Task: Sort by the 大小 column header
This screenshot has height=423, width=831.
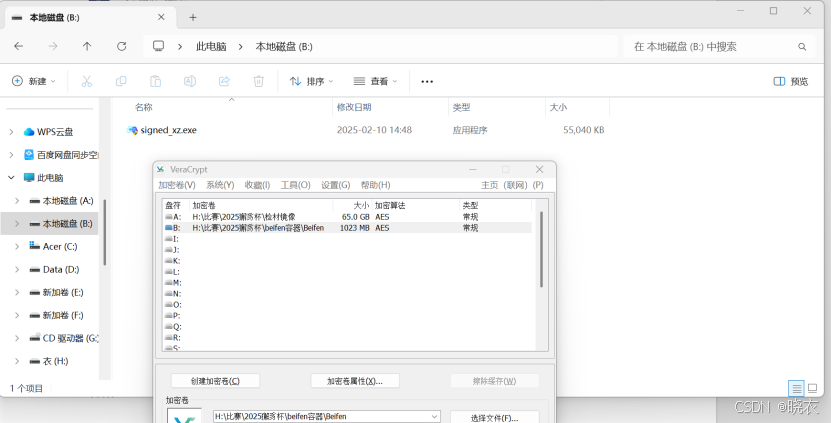Action: (x=558, y=107)
